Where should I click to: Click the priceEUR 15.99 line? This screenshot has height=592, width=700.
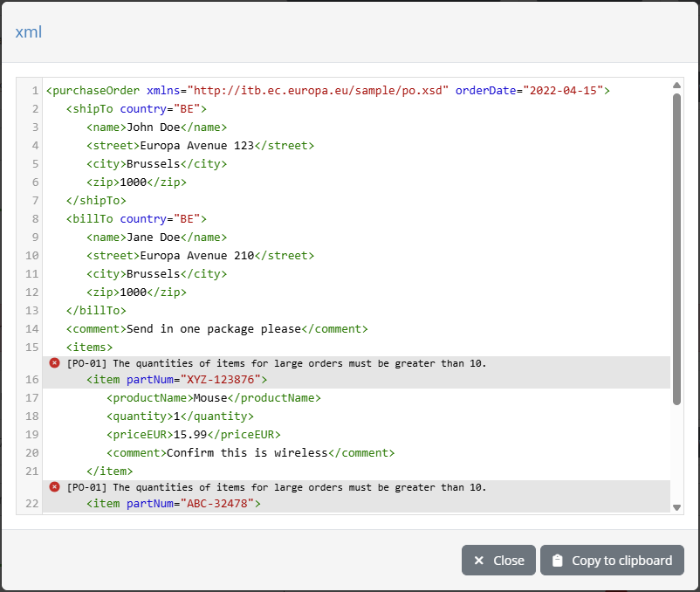point(193,435)
